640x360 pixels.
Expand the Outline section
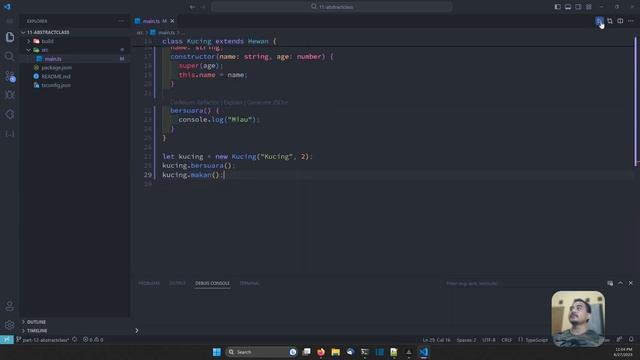[x=75, y=322]
